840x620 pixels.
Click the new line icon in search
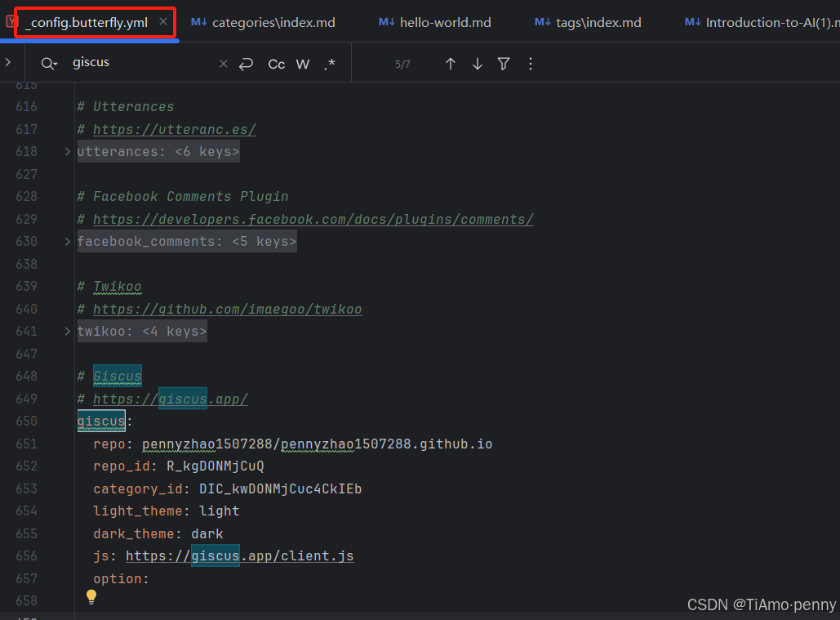pos(246,64)
